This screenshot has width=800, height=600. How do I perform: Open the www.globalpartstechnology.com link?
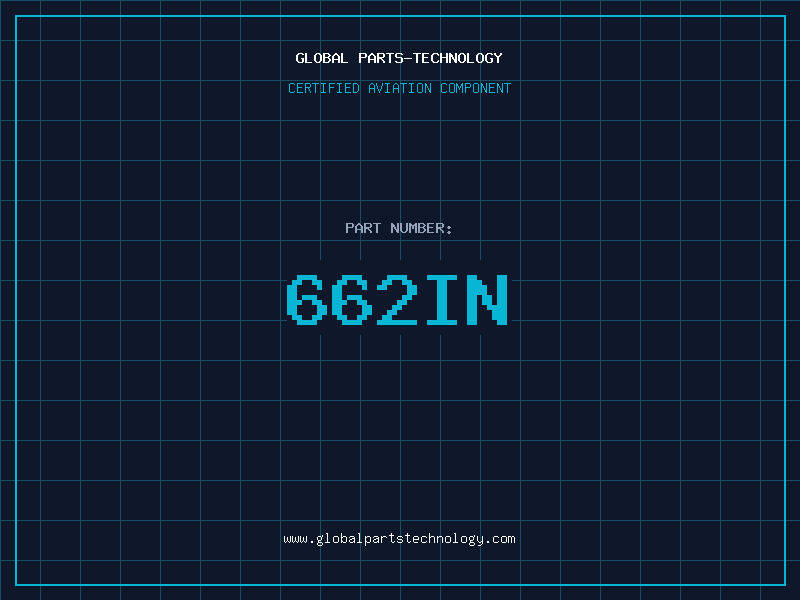click(399, 539)
